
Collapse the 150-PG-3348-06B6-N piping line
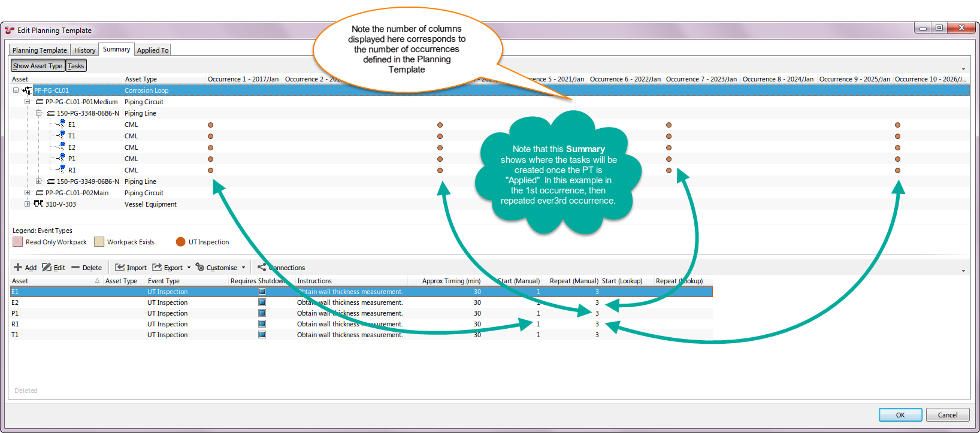[38, 113]
